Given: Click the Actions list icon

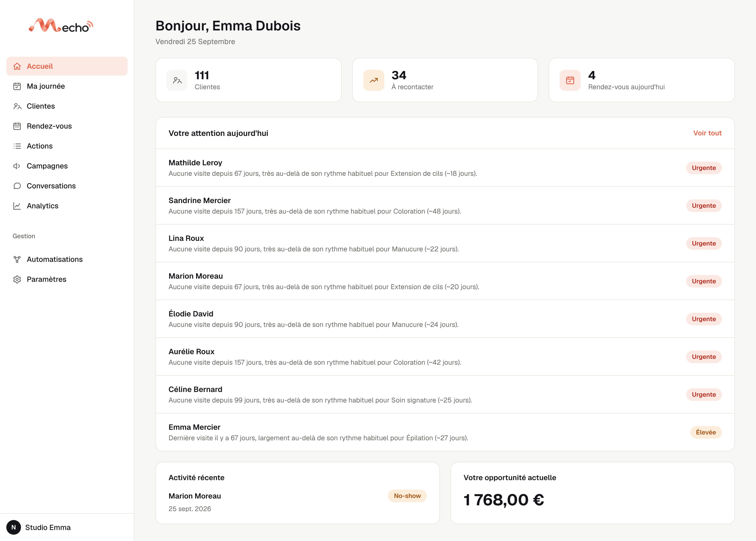Looking at the screenshot, I should [x=17, y=146].
